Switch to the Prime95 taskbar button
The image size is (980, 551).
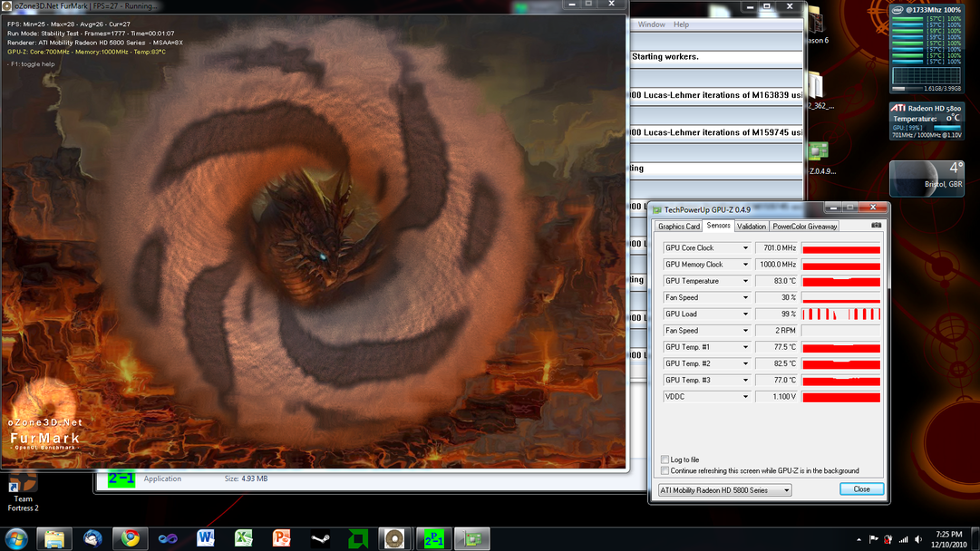(433, 538)
